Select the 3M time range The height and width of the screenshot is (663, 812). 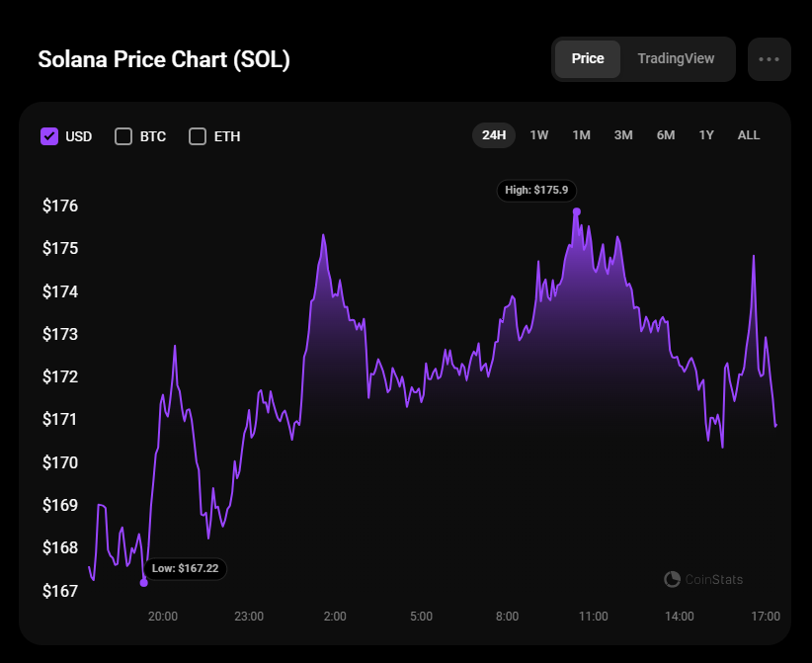click(623, 135)
